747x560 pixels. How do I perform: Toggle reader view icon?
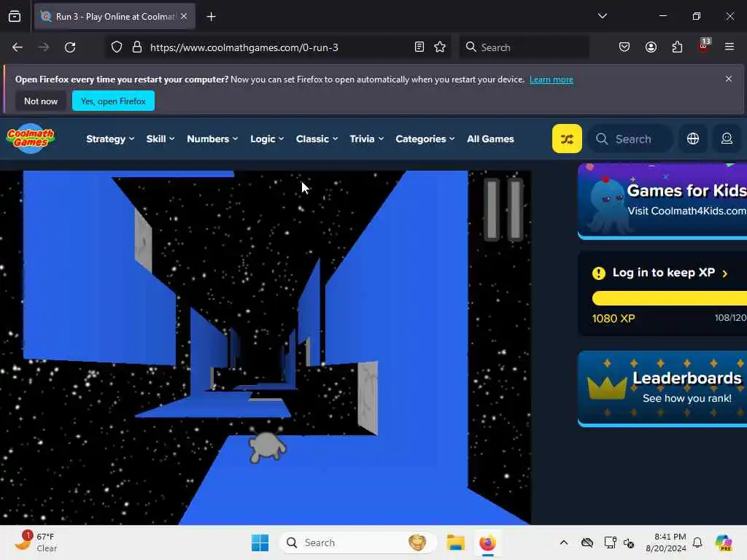419,47
